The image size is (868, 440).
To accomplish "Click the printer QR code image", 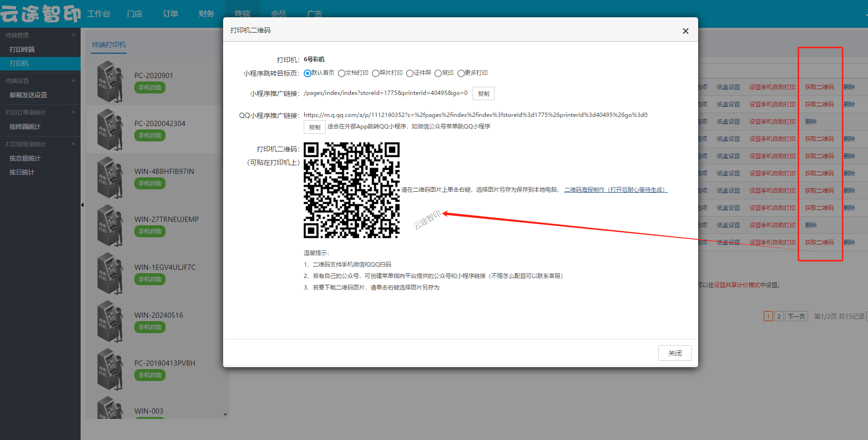I will (352, 190).
